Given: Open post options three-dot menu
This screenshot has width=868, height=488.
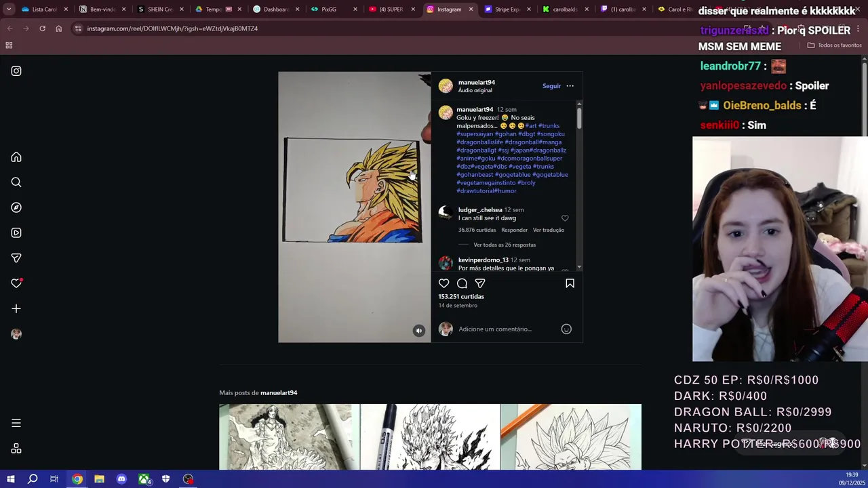Looking at the screenshot, I should click(x=570, y=86).
